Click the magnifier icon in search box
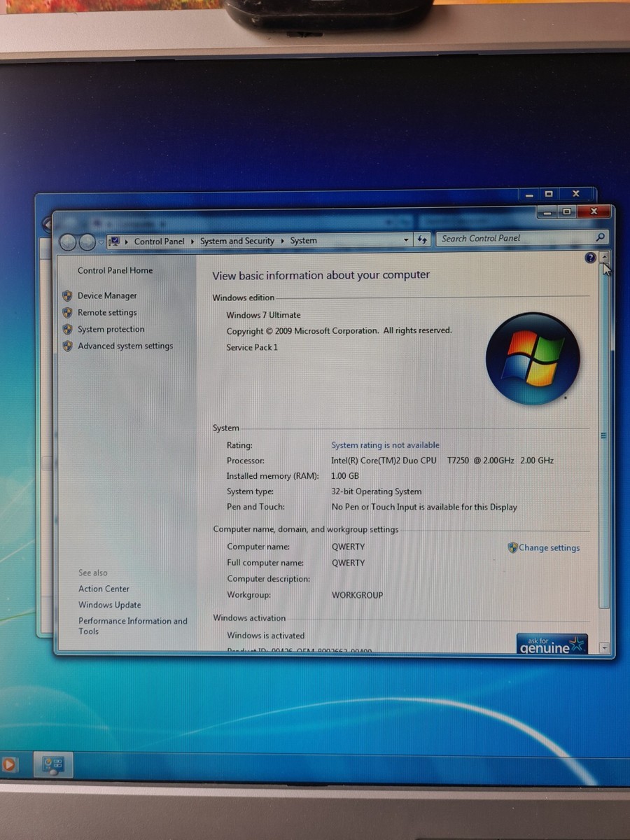This screenshot has height=840, width=630. coord(600,237)
